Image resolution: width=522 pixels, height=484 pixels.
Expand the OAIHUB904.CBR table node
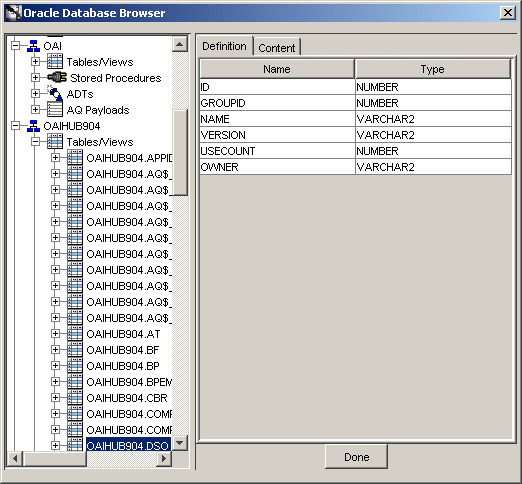click(55, 397)
